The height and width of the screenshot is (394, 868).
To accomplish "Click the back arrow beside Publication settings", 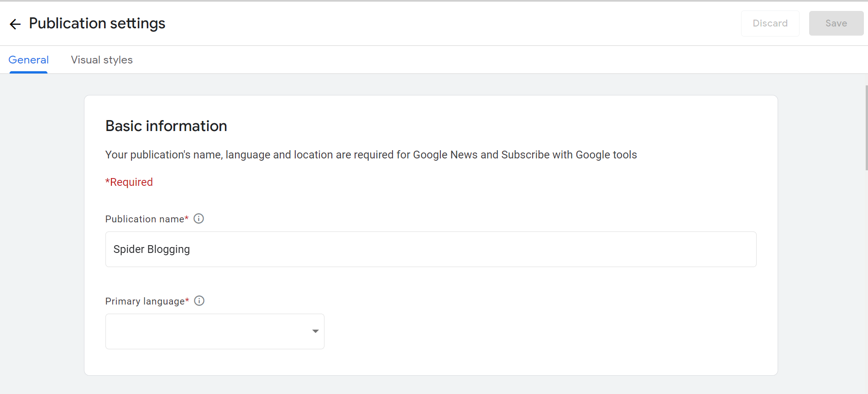I will pyautogui.click(x=15, y=24).
